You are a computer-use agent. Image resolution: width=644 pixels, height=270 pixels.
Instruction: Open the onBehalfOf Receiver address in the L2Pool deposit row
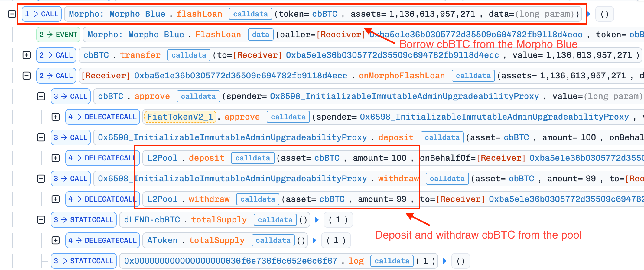(560, 158)
